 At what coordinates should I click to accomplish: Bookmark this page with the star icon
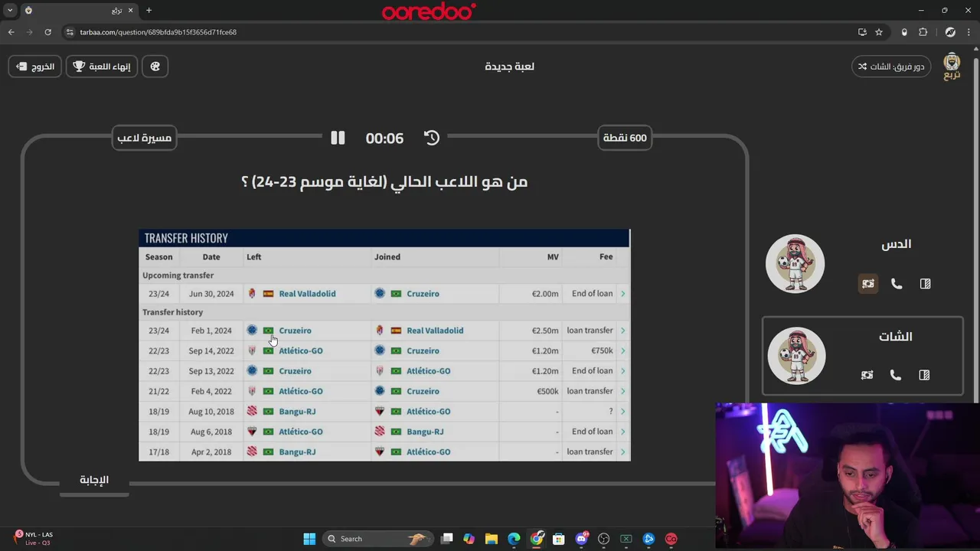tap(879, 32)
